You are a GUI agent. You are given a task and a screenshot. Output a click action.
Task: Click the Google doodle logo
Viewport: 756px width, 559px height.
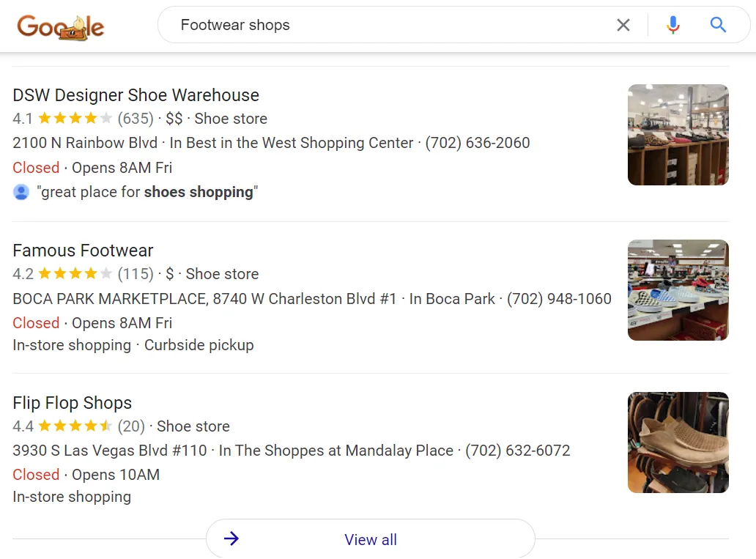[x=61, y=26]
